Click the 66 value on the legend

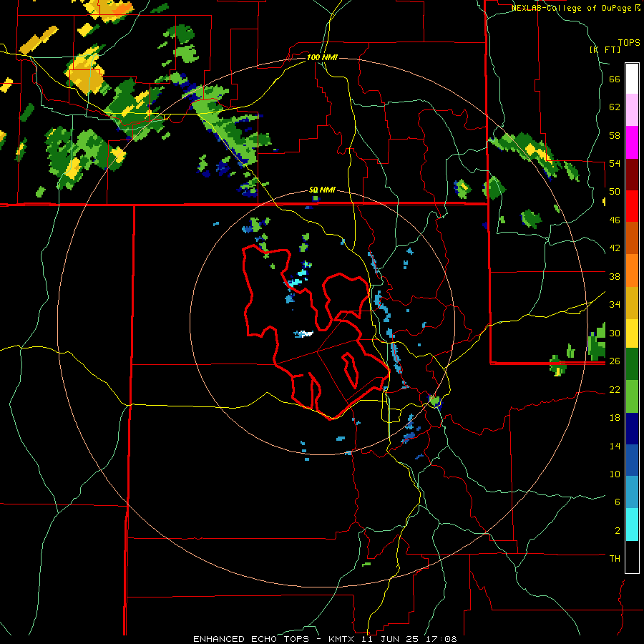coord(615,79)
